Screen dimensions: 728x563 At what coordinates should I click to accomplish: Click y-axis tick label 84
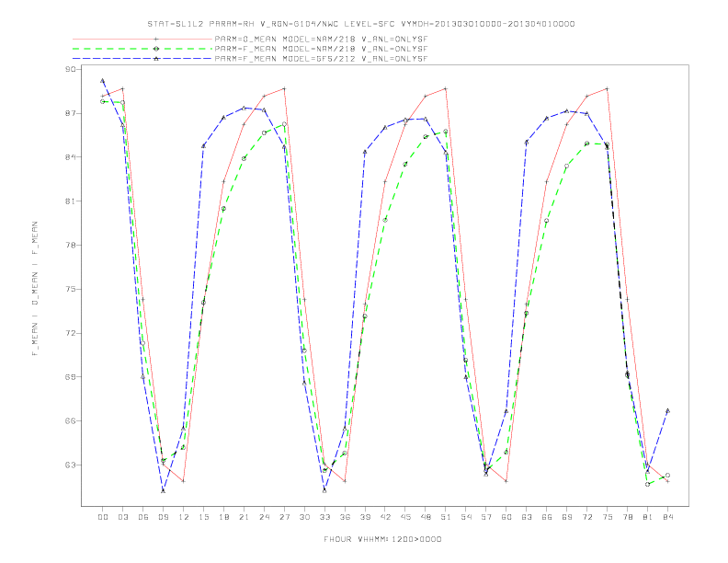[71, 157]
